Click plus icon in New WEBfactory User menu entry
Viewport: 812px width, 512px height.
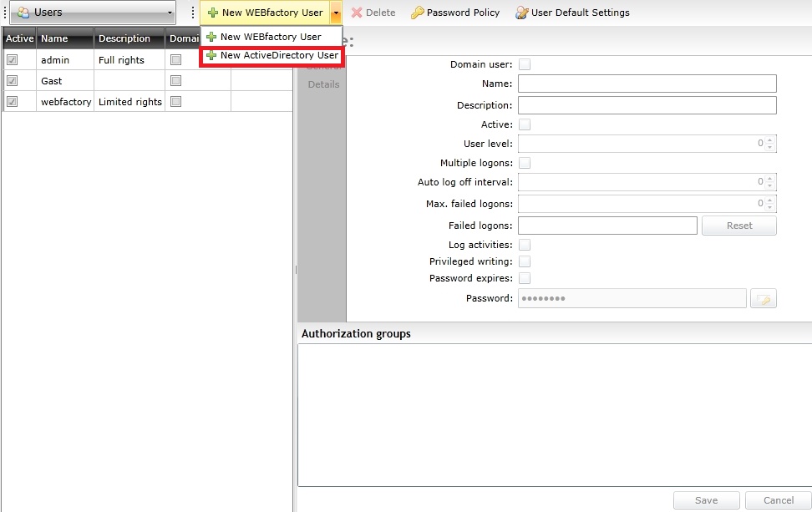coord(211,37)
